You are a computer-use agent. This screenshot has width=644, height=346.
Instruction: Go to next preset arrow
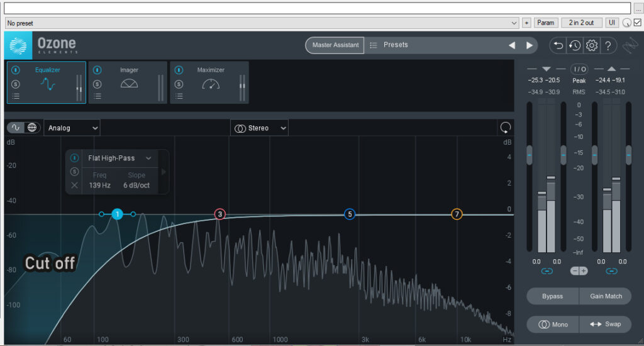coord(530,45)
